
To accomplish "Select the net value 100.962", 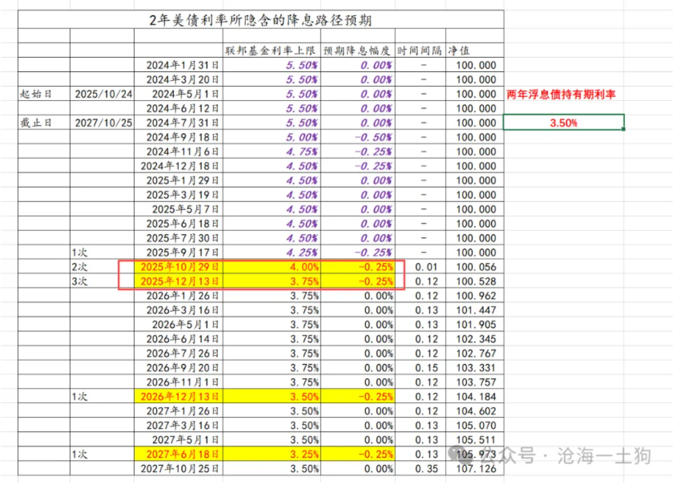I will [474, 295].
